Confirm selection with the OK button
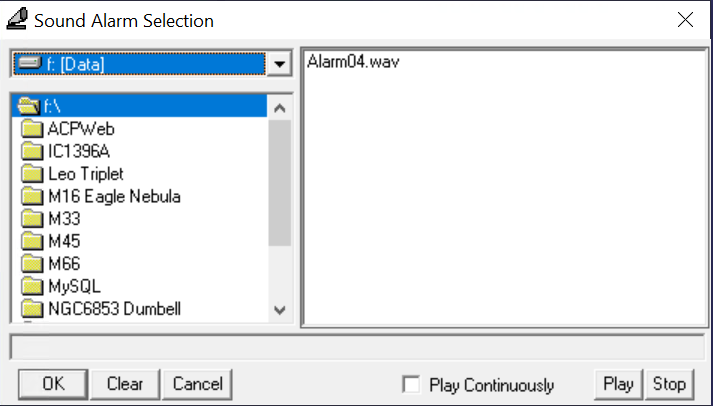The height and width of the screenshot is (406, 713). coord(53,384)
